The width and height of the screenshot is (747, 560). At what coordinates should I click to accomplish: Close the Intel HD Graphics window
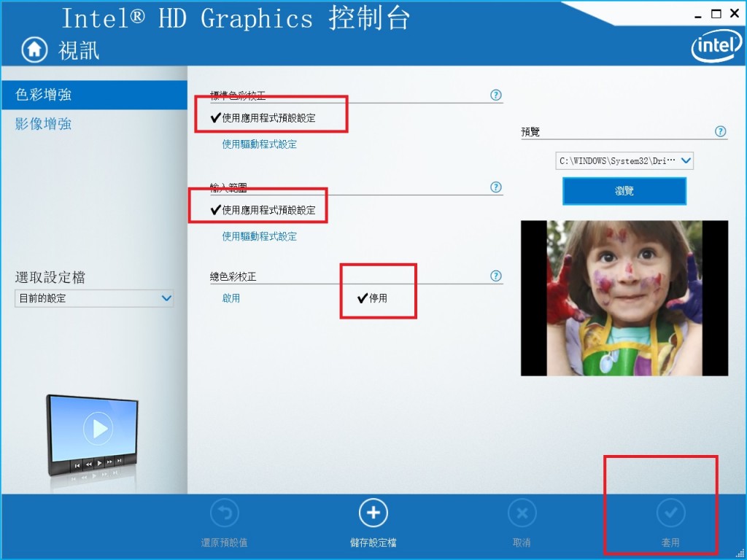coord(735,14)
